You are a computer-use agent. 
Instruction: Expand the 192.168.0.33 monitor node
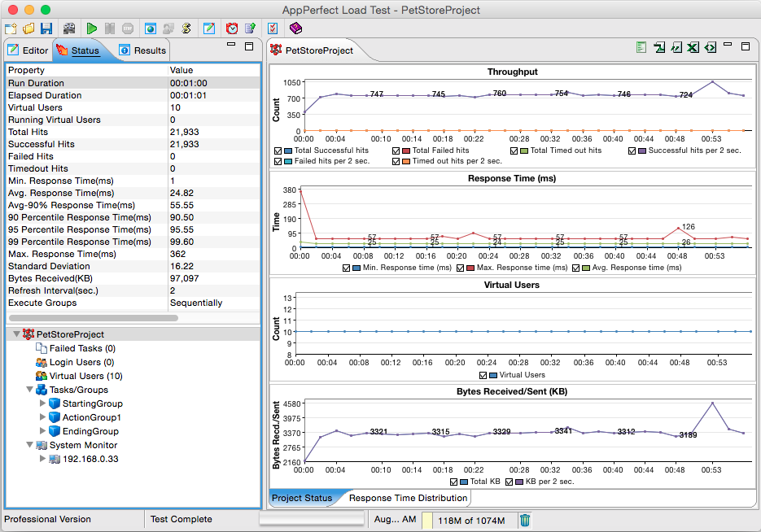(42, 458)
